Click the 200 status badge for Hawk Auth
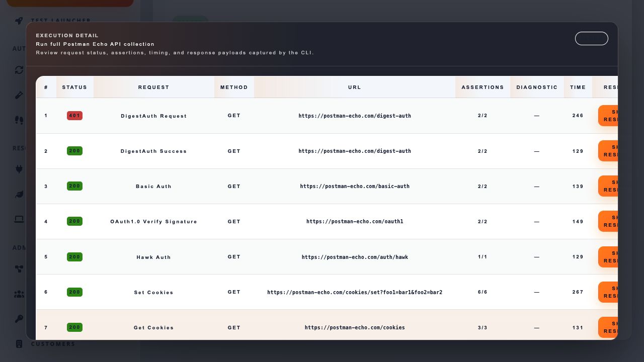The image size is (644, 362). click(x=74, y=257)
